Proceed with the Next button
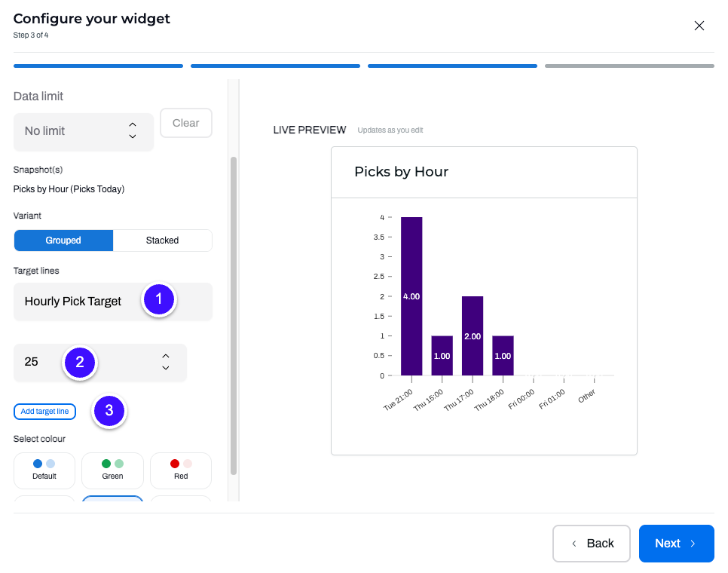Viewport: 728px width, 573px height. [x=677, y=544]
